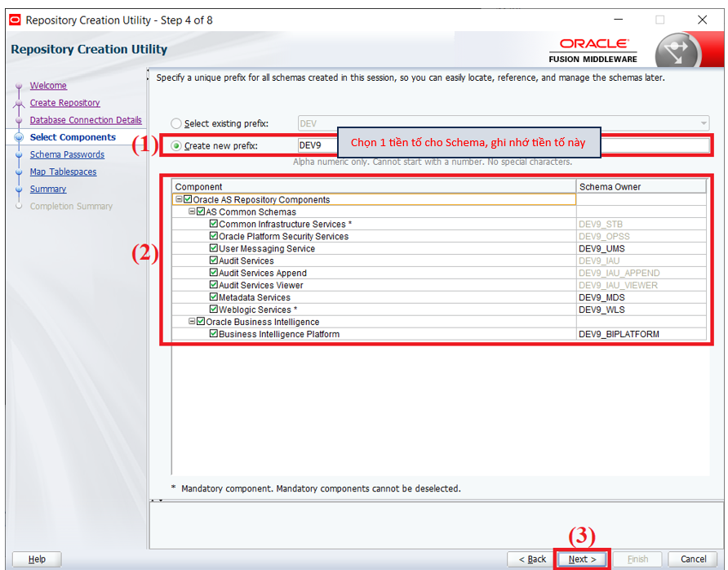
Task: Toggle User Messaging Service checkbox
Action: (x=214, y=248)
